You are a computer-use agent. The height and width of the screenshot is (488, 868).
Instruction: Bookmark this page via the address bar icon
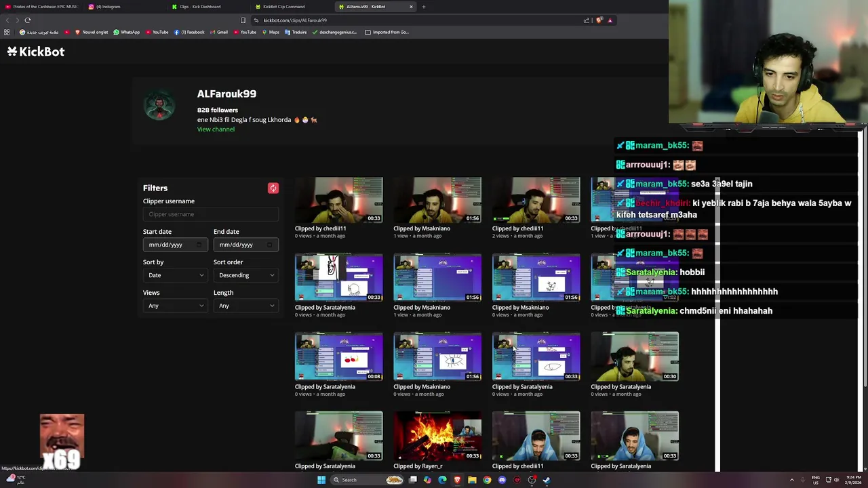pyautogui.click(x=243, y=20)
